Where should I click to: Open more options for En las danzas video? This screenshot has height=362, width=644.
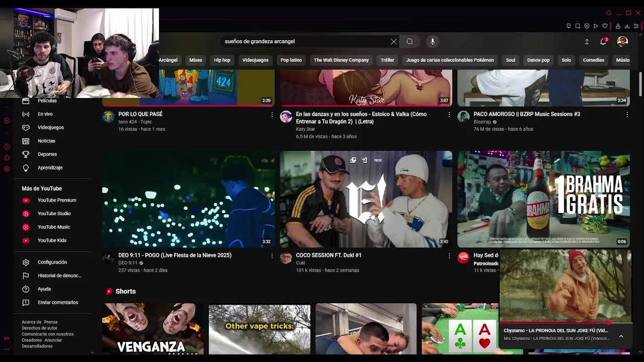click(x=449, y=115)
